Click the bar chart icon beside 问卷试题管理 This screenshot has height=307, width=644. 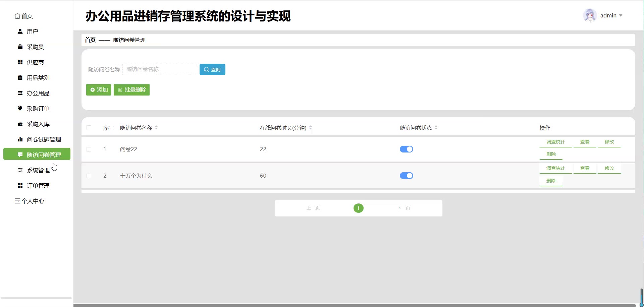point(20,139)
